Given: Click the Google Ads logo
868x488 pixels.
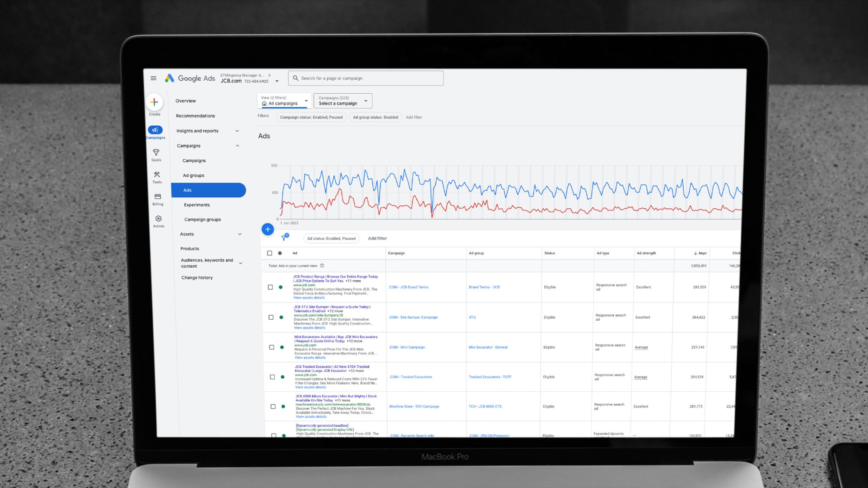Looking at the screenshot, I should coord(190,78).
